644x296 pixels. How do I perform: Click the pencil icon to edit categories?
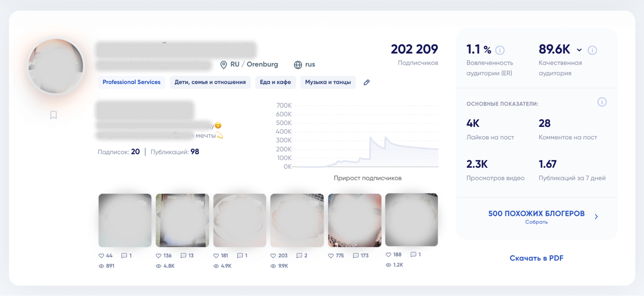(367, 82)
